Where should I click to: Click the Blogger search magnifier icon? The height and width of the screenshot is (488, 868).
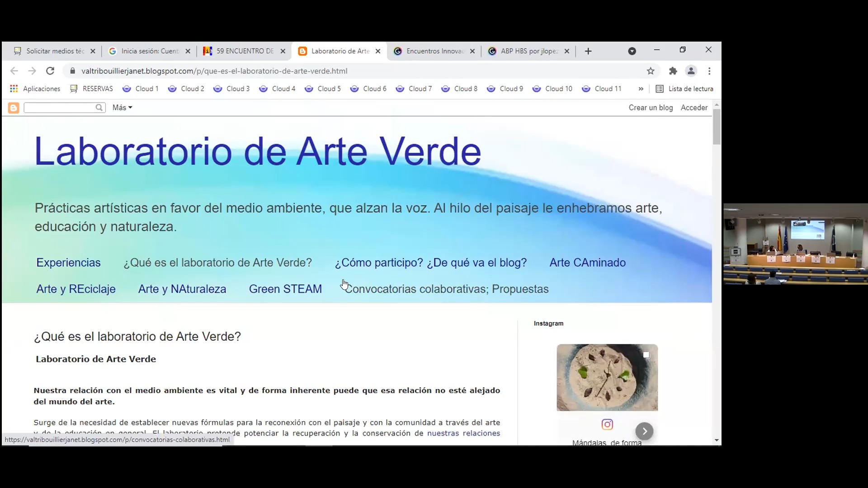[99, 108]
